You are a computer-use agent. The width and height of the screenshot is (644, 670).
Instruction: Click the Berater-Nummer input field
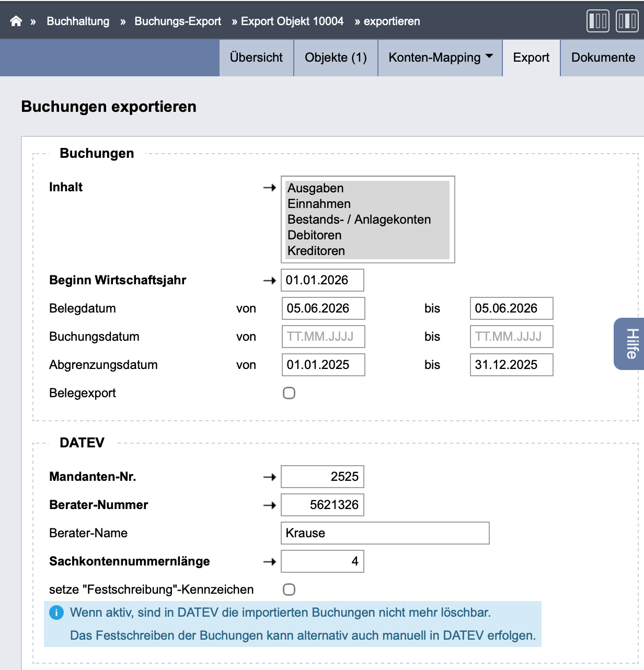coord(323,505)
